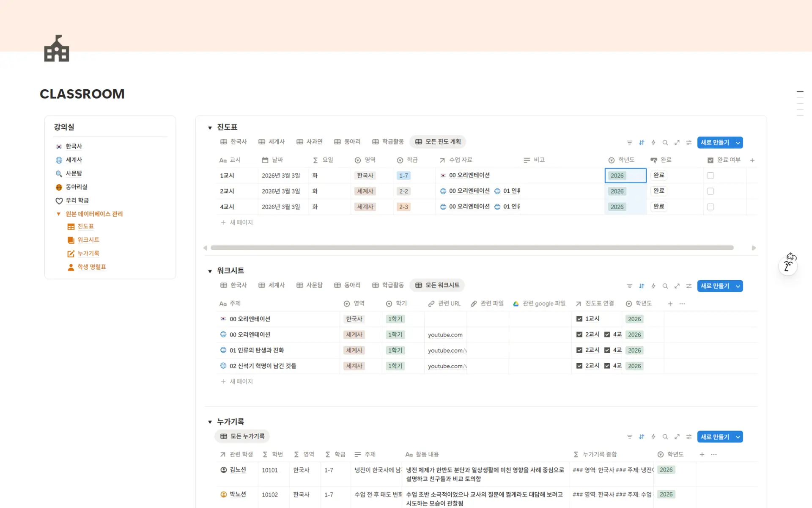This screenshot has height=508, width=812.
Task: Switch to 세계사 tab in 진도표
Action: (272, 142)
